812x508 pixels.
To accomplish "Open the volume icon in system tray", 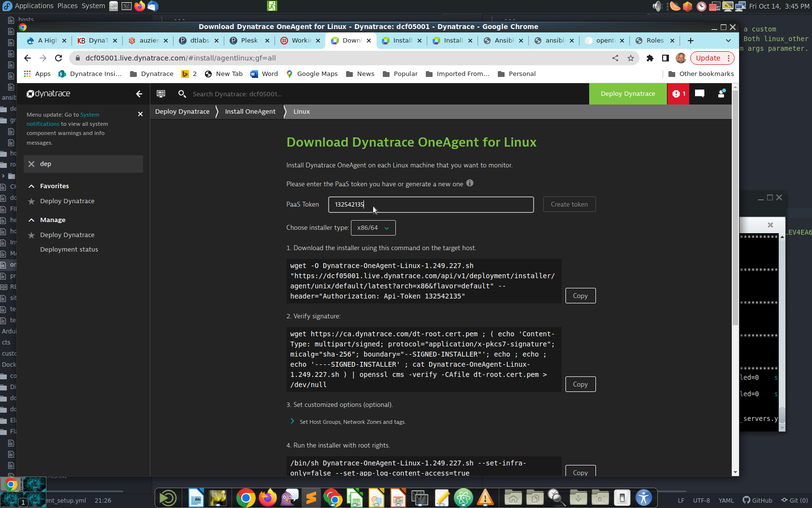I will (657, 6).
